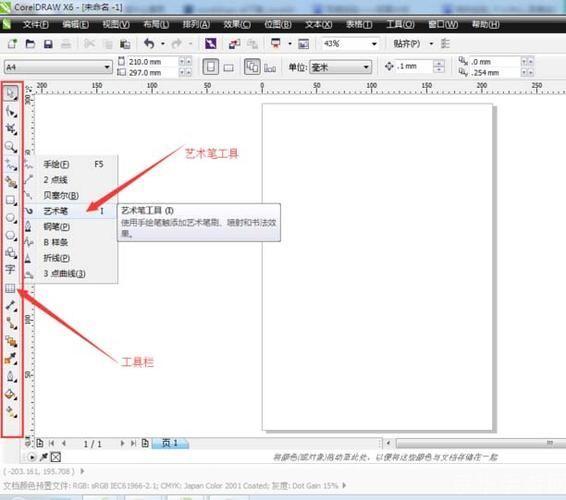This screenshot has height=500, width=566.
Task: Click the New document icon
Action: tap(12, 44)
